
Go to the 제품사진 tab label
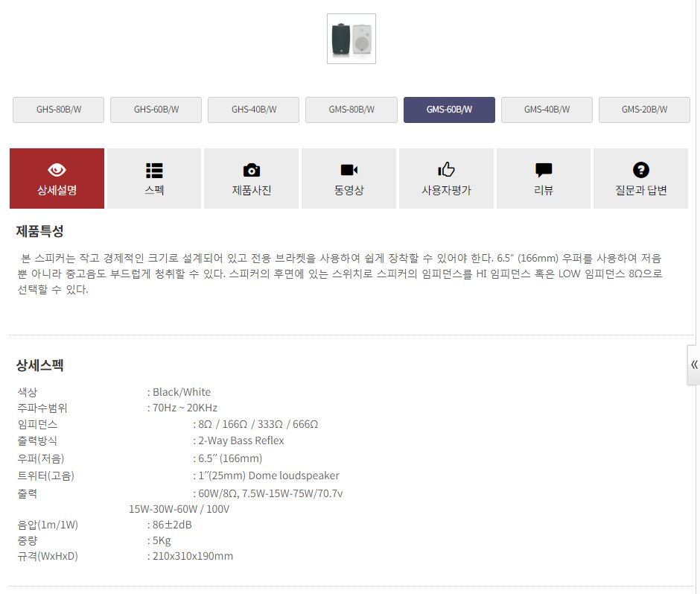pyautogui.click(x=252, y=190)
